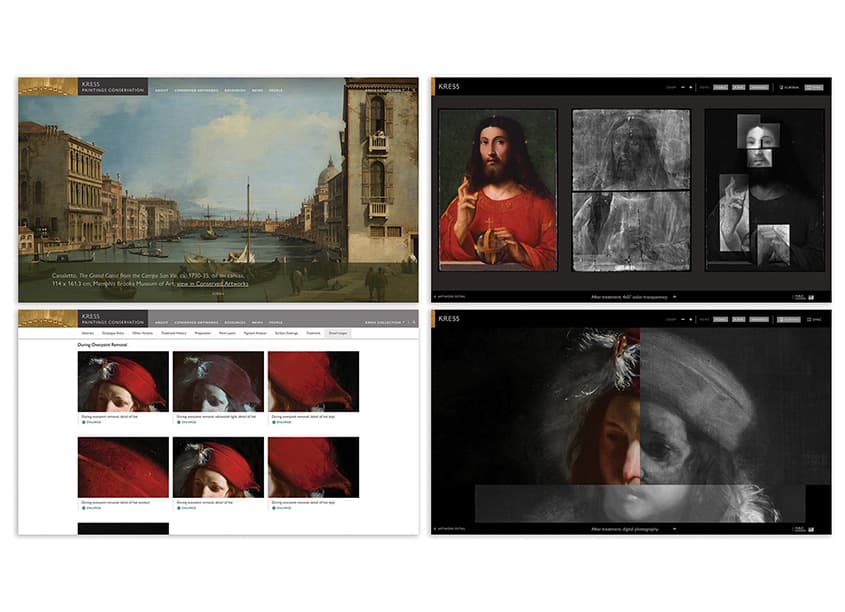
Task: Select the Detail Images tab
Action: point(338,333)
